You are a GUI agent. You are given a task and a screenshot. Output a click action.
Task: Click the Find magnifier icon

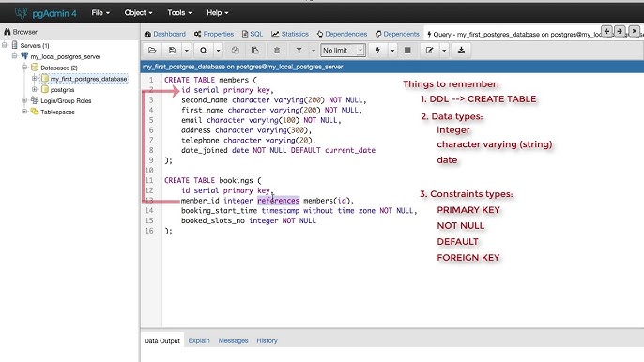pos(204,51)
